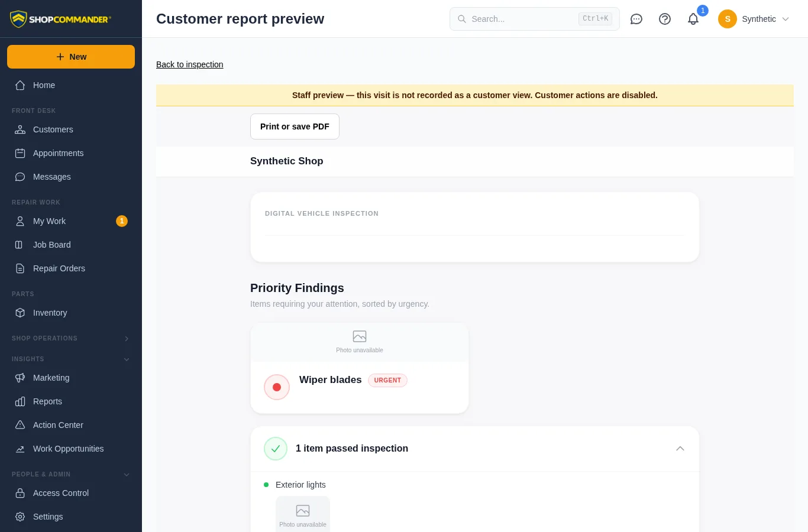Click the S user avatar
Viewport: 808px width, 532px height.
point(728,19)
